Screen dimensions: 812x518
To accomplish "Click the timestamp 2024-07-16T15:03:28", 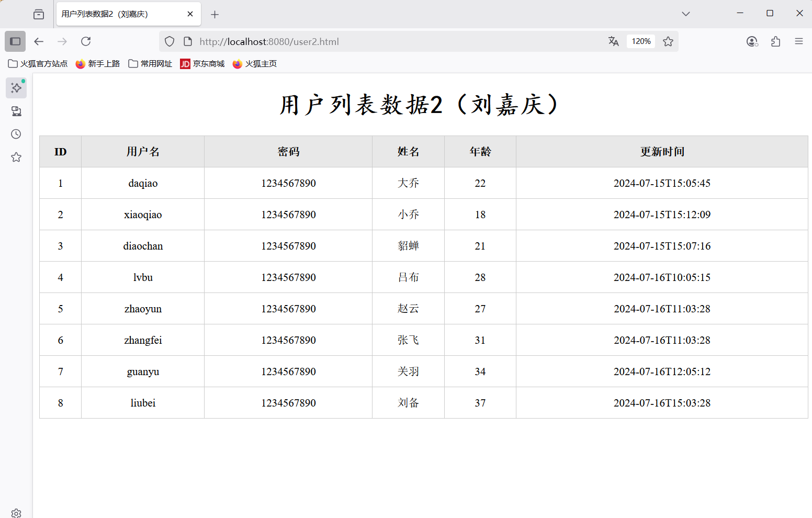I will [662, 403].
